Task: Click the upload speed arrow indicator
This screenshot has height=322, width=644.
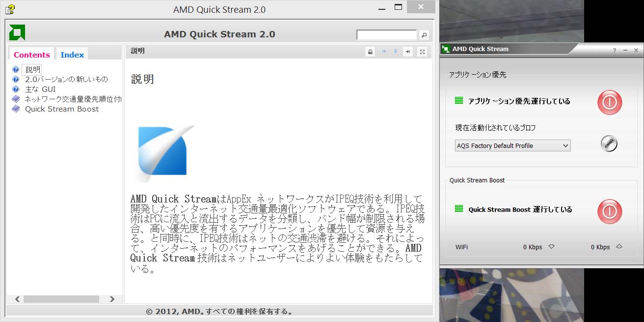Action: (x=619, y=247)
